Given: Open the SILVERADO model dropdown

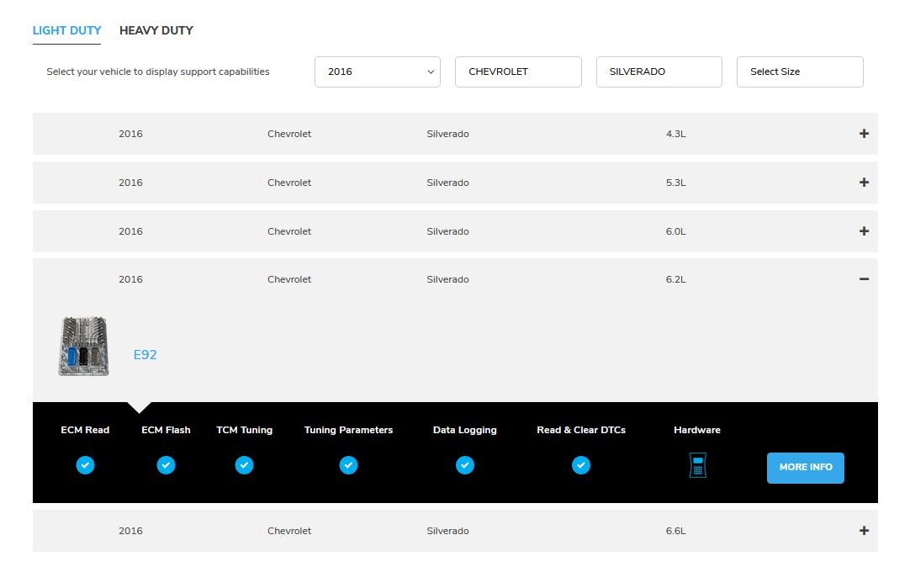Looking at the screenshot, I should (659, 72).
